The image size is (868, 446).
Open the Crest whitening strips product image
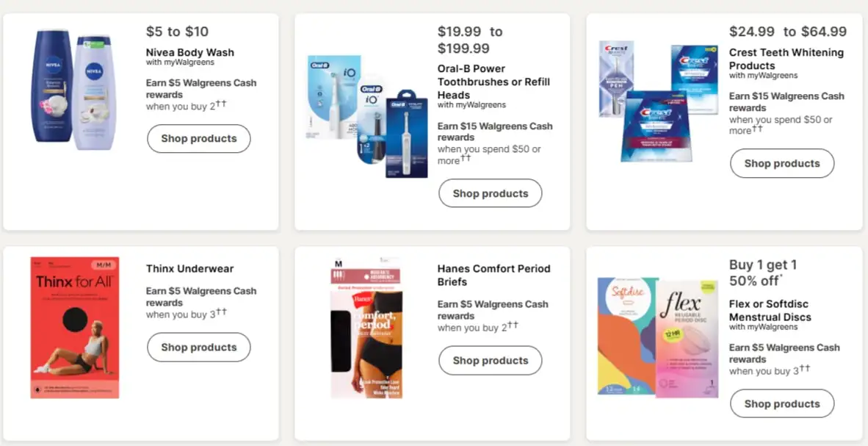pyautogui.click(x=658, y=100)
